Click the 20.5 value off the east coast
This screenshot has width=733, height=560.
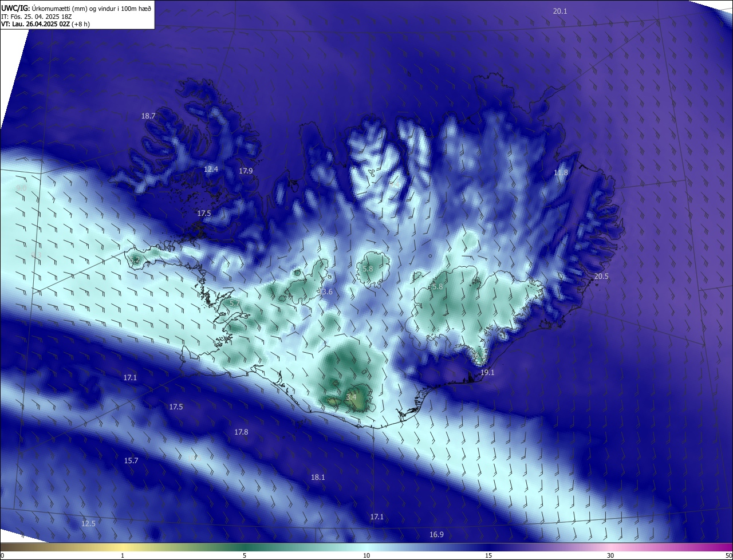(601, 277)
